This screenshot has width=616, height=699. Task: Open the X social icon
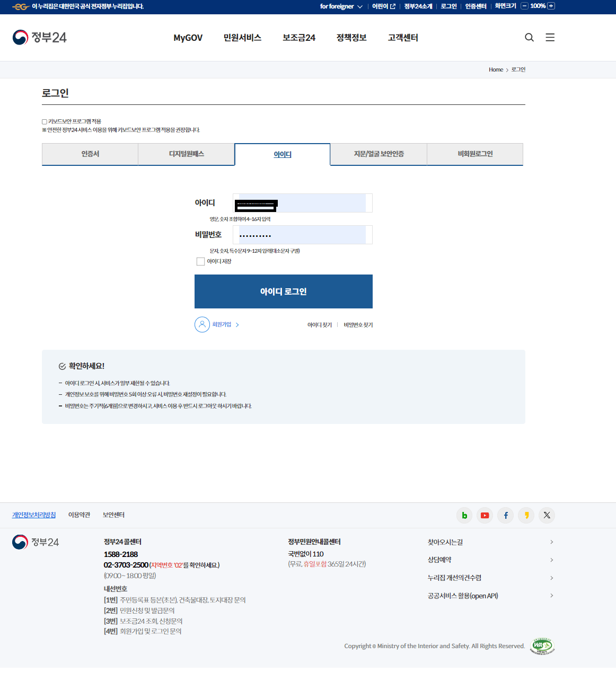(x=547, y=515)
